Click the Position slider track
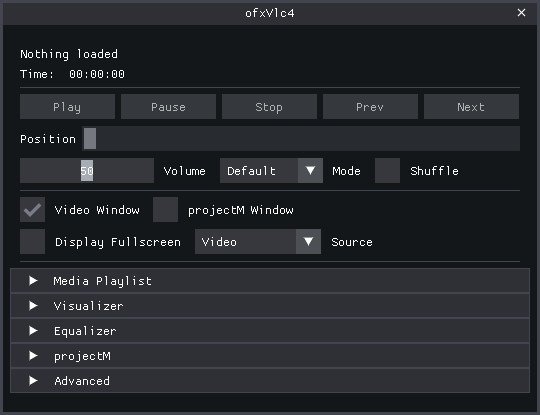Screen dimensions: 540x415 pos(301,138)
